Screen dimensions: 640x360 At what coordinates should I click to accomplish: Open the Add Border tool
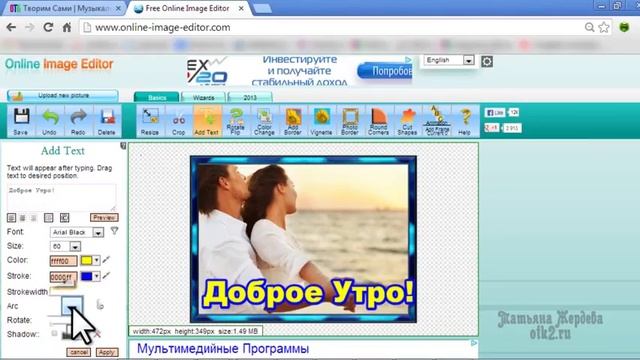[x=293, y=121]
